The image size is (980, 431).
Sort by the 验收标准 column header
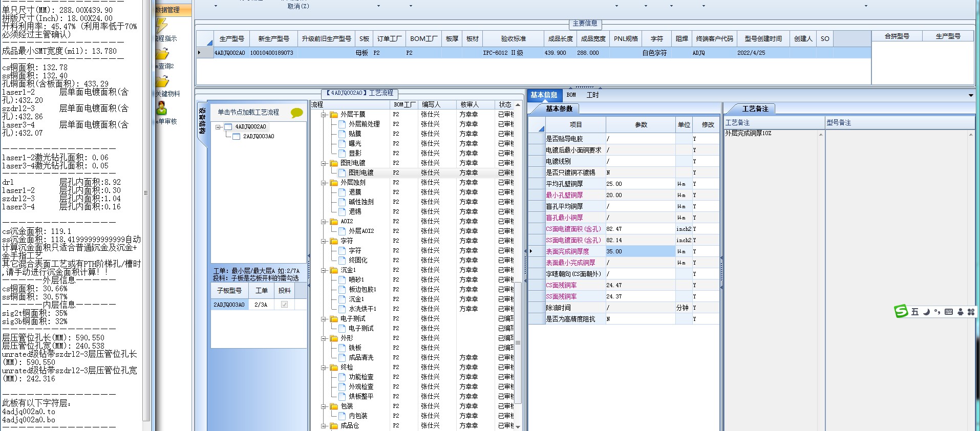pyautogui.click(x=513, y=39)
